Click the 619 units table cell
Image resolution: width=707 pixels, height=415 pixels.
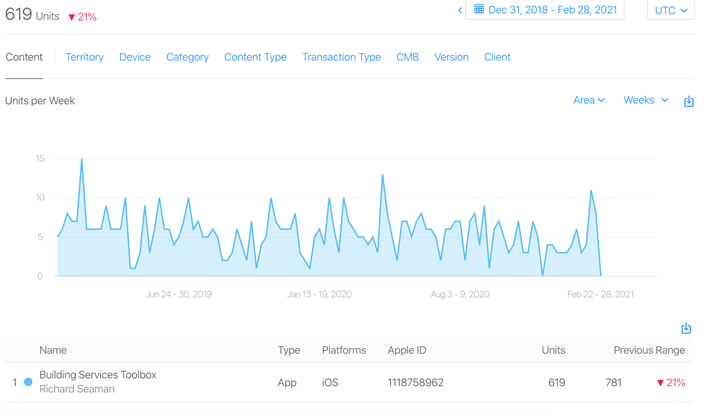pos(556,383)
